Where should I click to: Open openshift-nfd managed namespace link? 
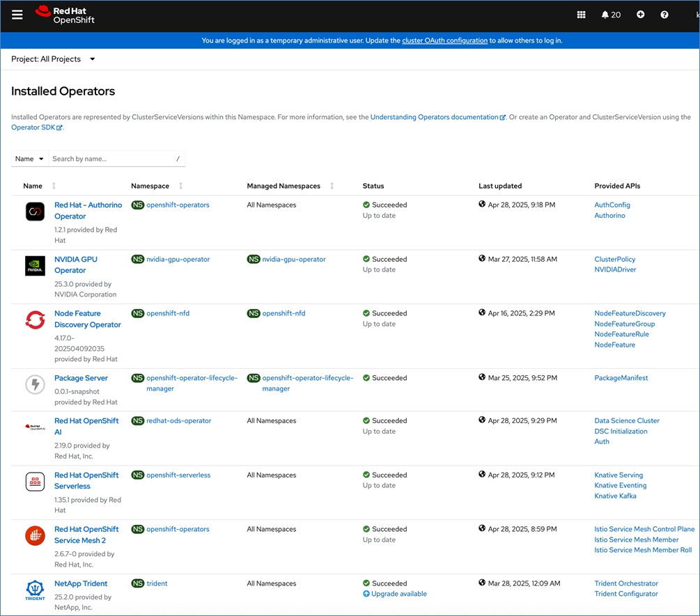283,314
